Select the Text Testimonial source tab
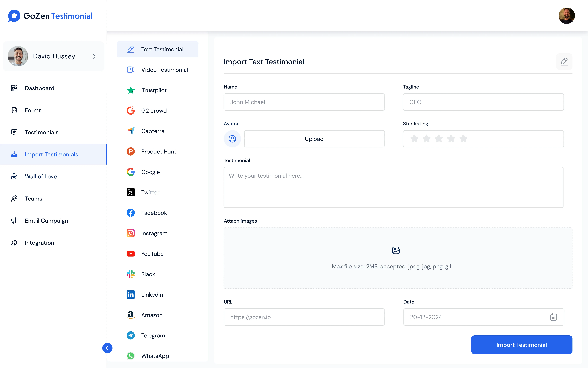This screenshot has width=588, height=368. [158, 49]
